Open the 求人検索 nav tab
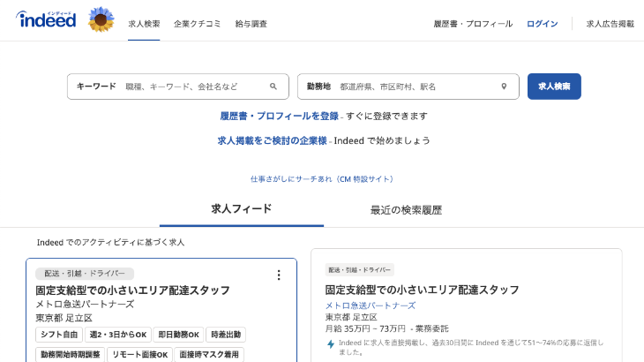This screenshot has width=644, height=362. pos(144,24)
